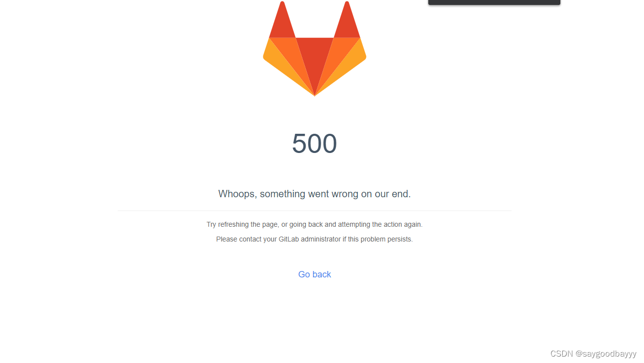
Task: Click the GitLab fox logo
Action: [x=315, y=48]
